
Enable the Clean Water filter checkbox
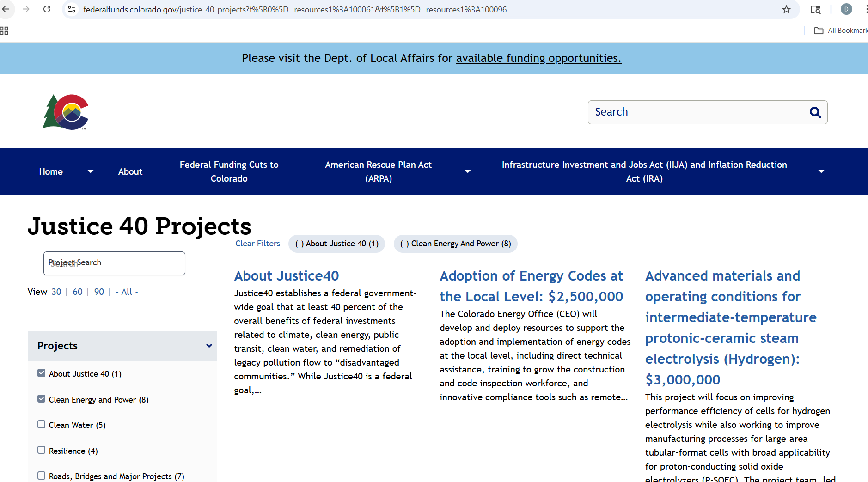click(x=42, y=424)
